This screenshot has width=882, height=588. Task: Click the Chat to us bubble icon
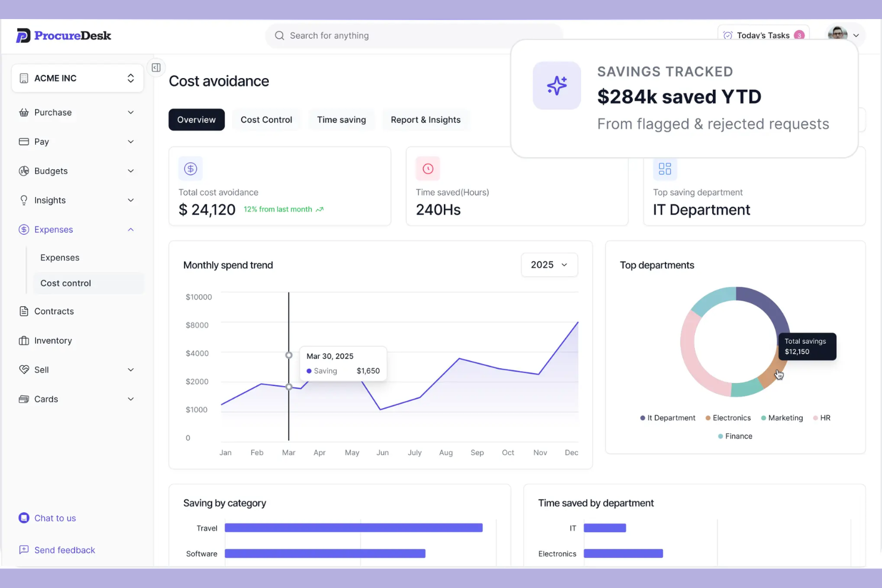tap(24, 518)
